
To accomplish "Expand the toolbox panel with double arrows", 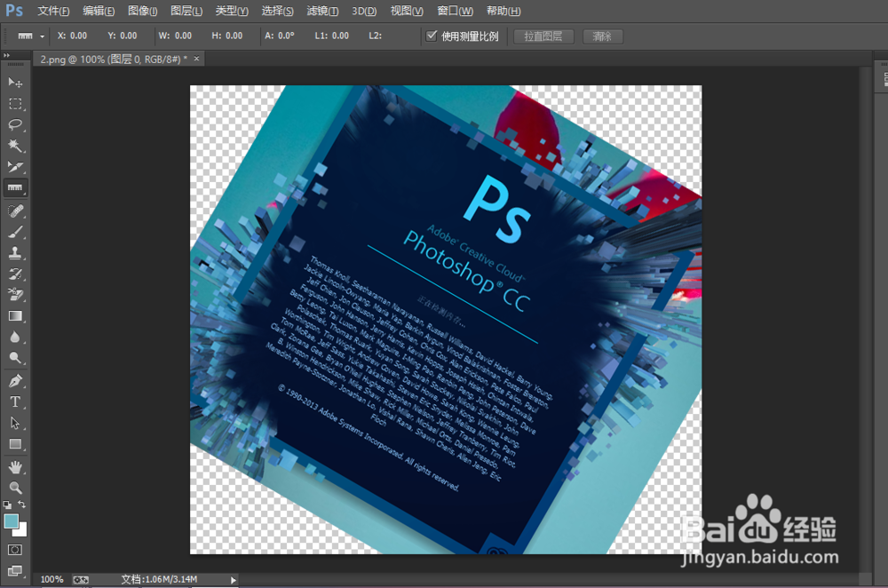I will pyautogui.click(x=7, y=55).
